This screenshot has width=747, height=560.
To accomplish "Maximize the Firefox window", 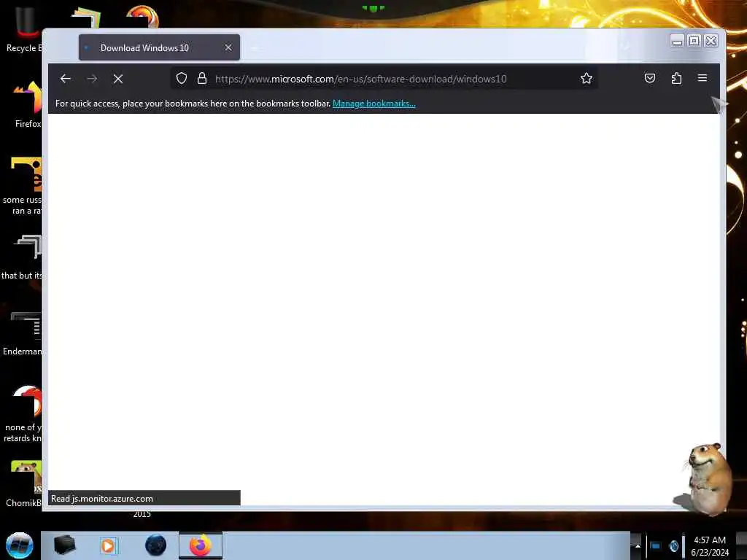I will click(694, 41).
